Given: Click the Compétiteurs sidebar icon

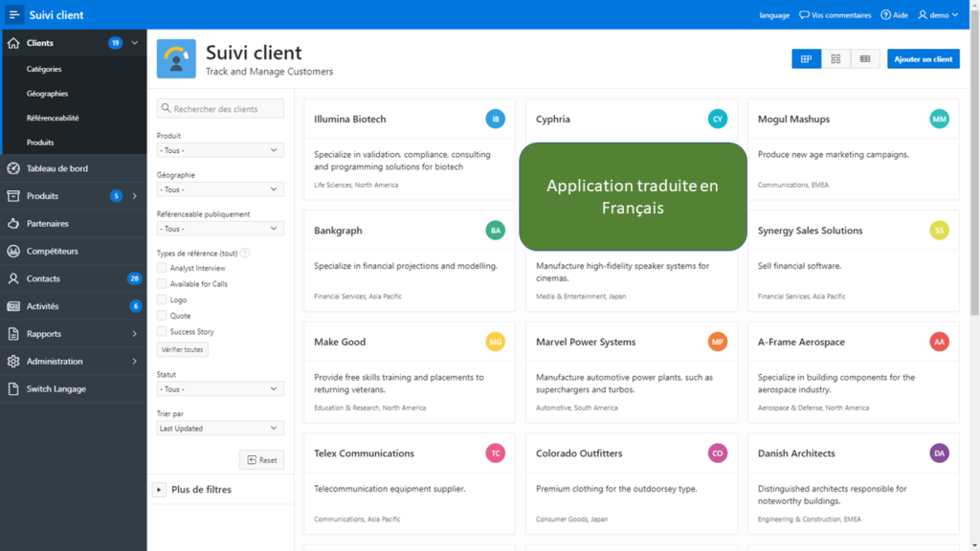Looking at the screenshot, I should click(x=13, y=252).
